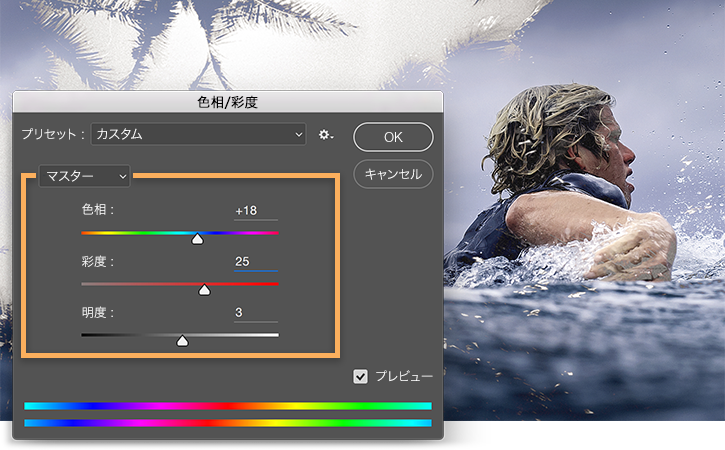Viewport: 725px width, 450px height.
Task: Toggle the プレビュー checkbox
Action: click(361, 376)
